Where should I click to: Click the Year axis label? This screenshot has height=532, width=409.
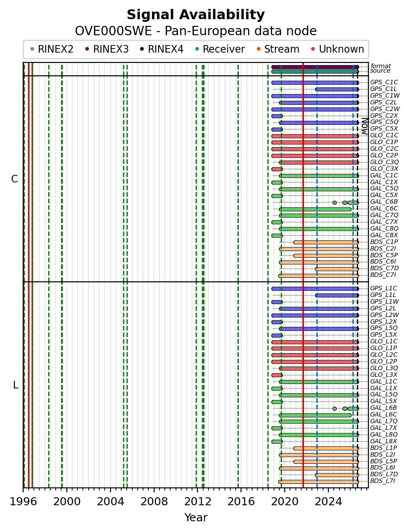point(196,518)
